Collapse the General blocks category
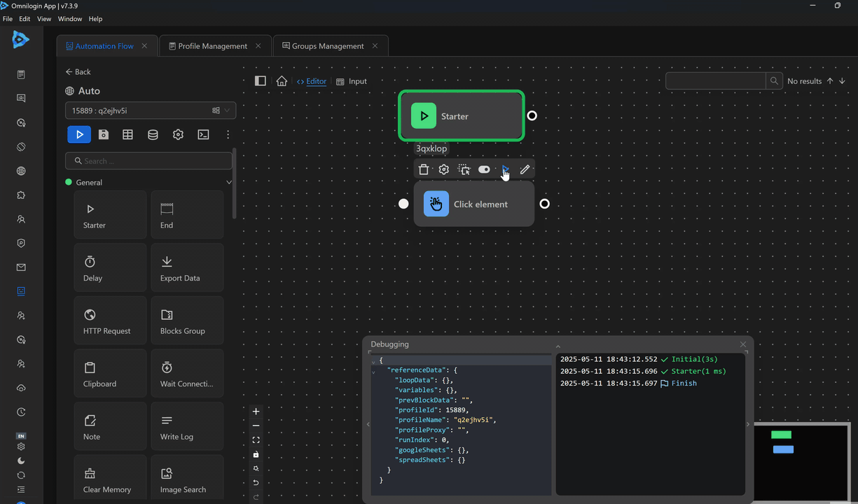The height and width of the screenshot is (504, 858). [x=229, y=183]
